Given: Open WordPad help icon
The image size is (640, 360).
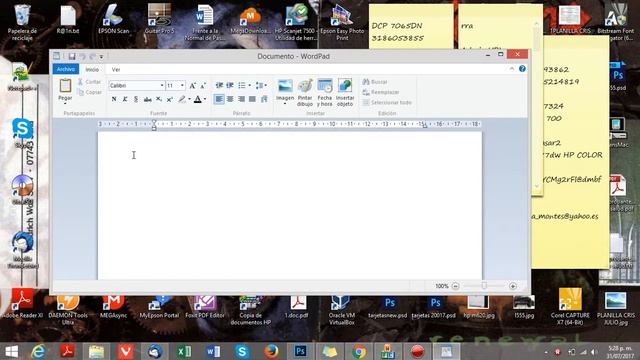Looking at the screenshot, I should coord(522,69).
